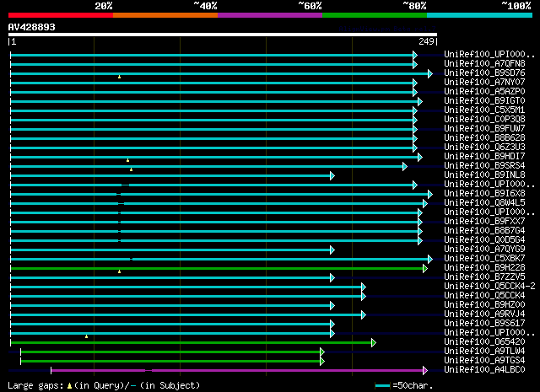Click the arrowhead ending the Q8W4L5 alignment
This screenshot has width=540, height=392.
425,204
